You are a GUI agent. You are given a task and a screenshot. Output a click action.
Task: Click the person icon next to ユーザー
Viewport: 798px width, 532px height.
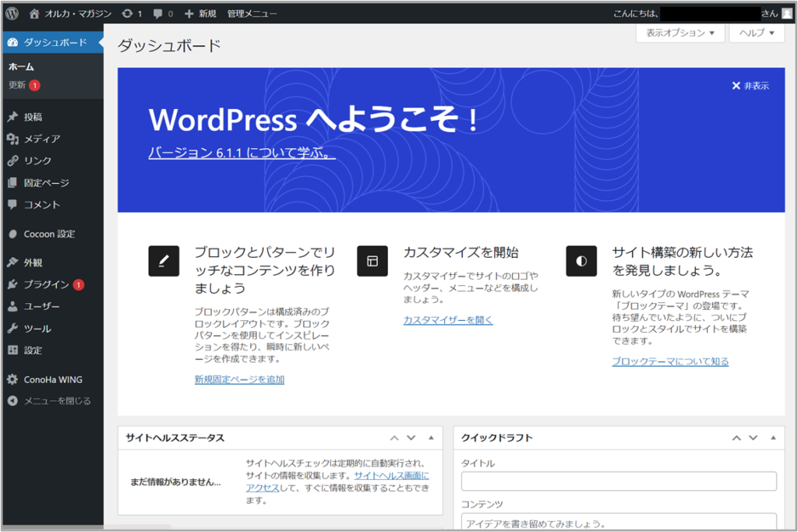tap(12, 306)
